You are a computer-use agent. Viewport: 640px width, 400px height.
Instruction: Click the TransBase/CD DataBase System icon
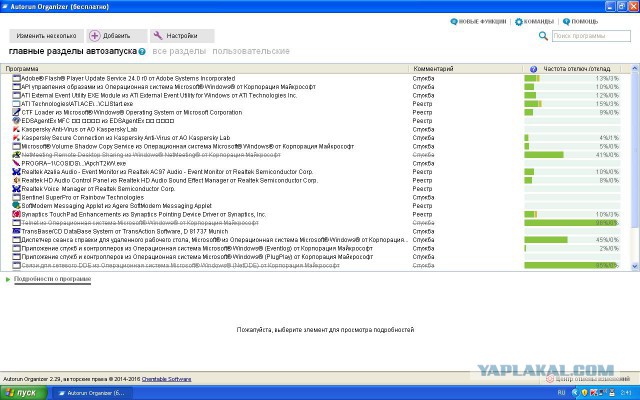(16, 231)
